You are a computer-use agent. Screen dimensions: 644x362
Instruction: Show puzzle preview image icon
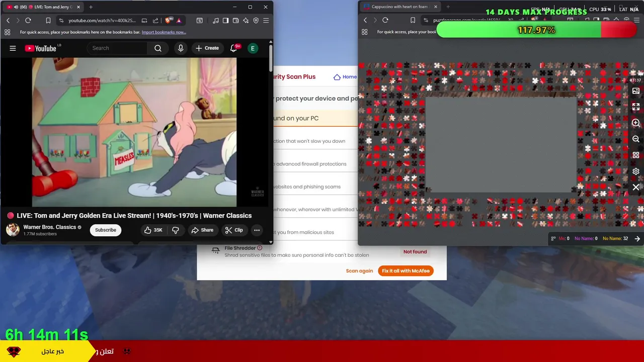tap(636, 91)
